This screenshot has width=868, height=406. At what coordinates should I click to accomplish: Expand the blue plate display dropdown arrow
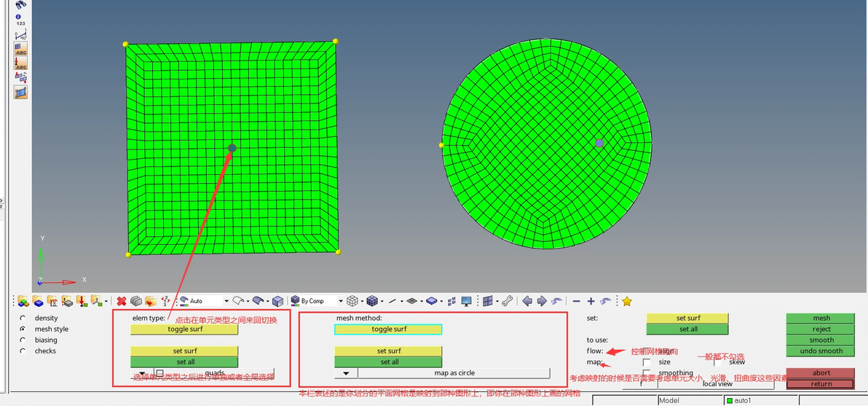coord(441,301)
